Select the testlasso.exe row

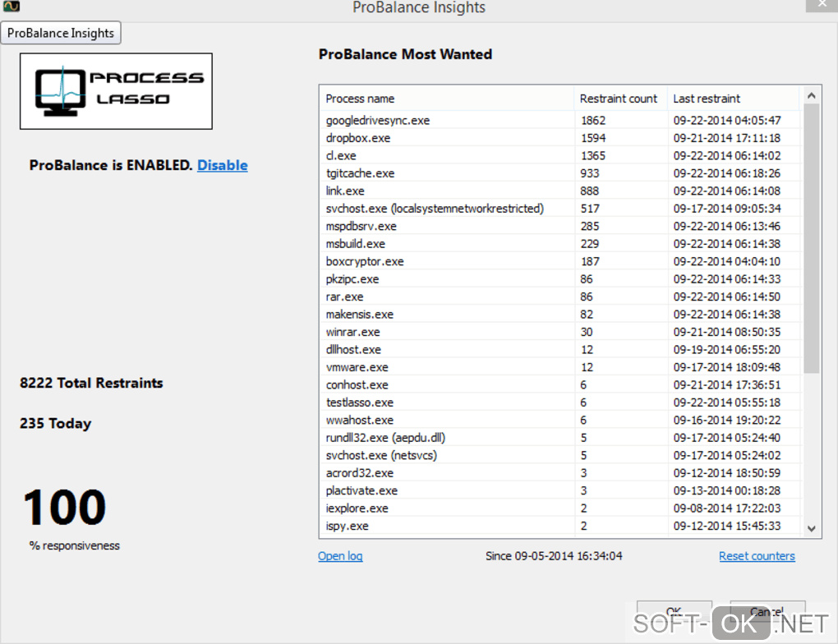coord(560,402)
